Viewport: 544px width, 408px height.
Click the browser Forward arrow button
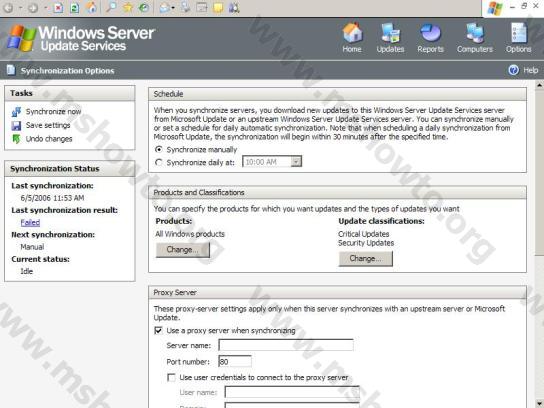(33, 8)
